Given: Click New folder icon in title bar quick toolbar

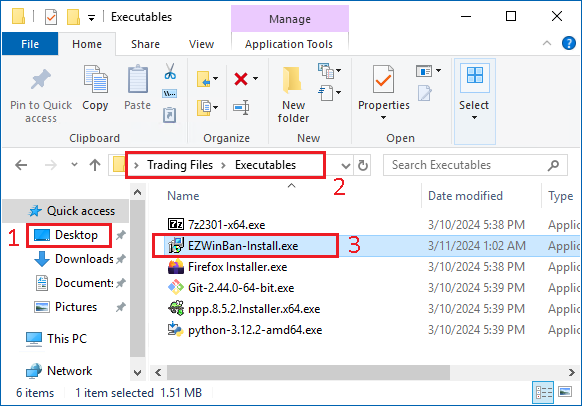Looking at the screenshot, I should point(73,17).
